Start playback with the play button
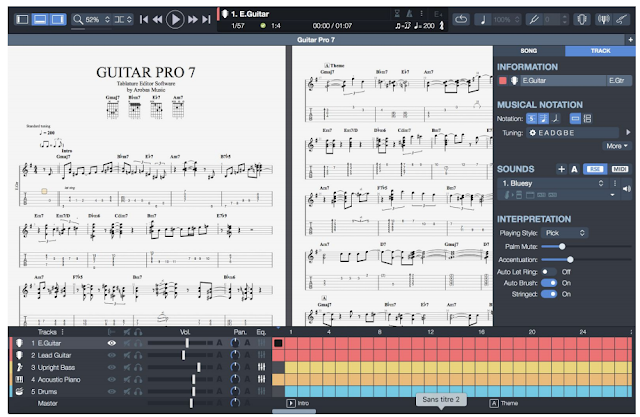This screenshot has width=640, height=417. coord(175,19)
